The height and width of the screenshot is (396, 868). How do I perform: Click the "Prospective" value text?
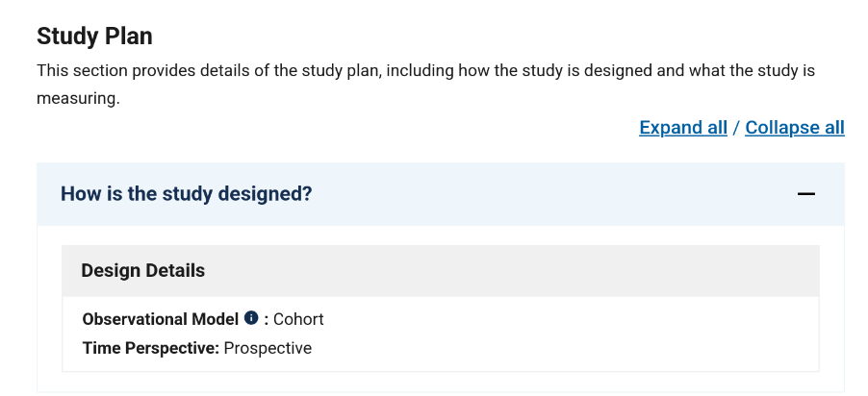(268, 348)
